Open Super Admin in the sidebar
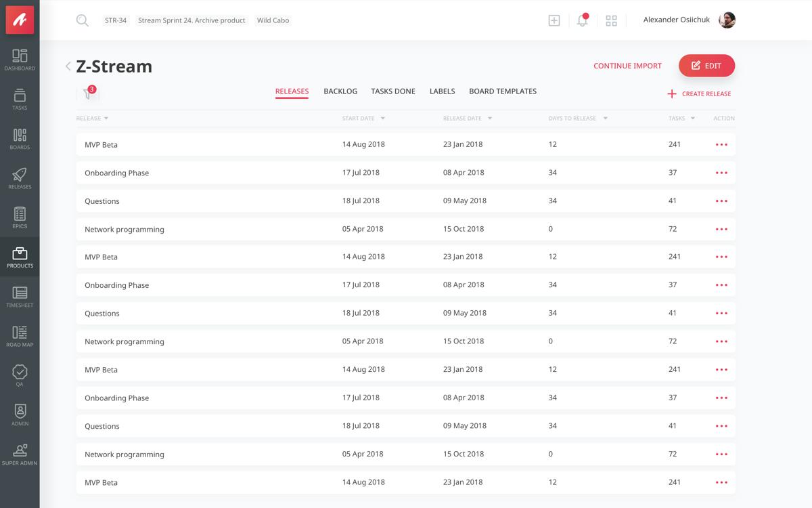 click(x=20, y=454)
